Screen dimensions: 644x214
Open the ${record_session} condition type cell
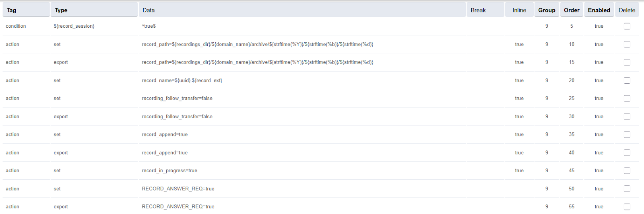coord(74,26)
